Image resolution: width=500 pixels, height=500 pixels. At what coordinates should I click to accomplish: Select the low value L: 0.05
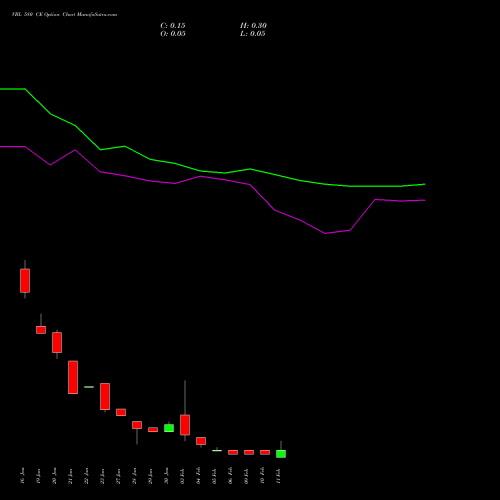(253, 34)
